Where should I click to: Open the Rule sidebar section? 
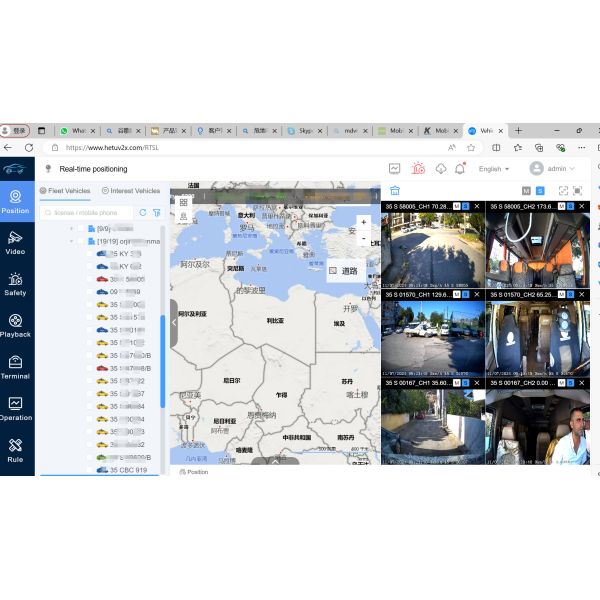[15, 449]
